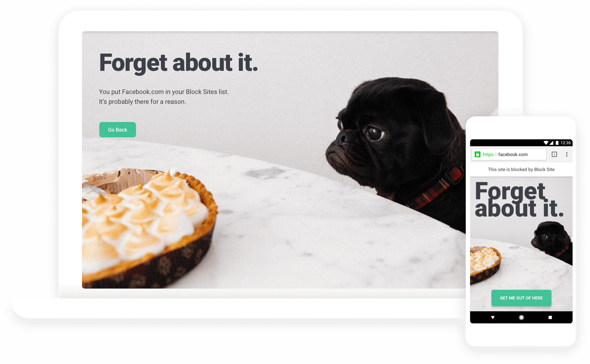The width and height of the screenshot is (590, 364).
Task: Tap the GET ME OUT OF HERE button
Action: click(x=521, y=298)
